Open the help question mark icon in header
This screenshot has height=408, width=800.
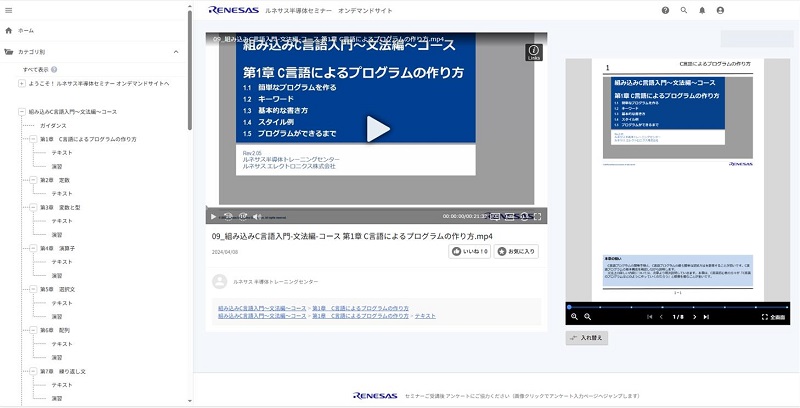[665, 10]
